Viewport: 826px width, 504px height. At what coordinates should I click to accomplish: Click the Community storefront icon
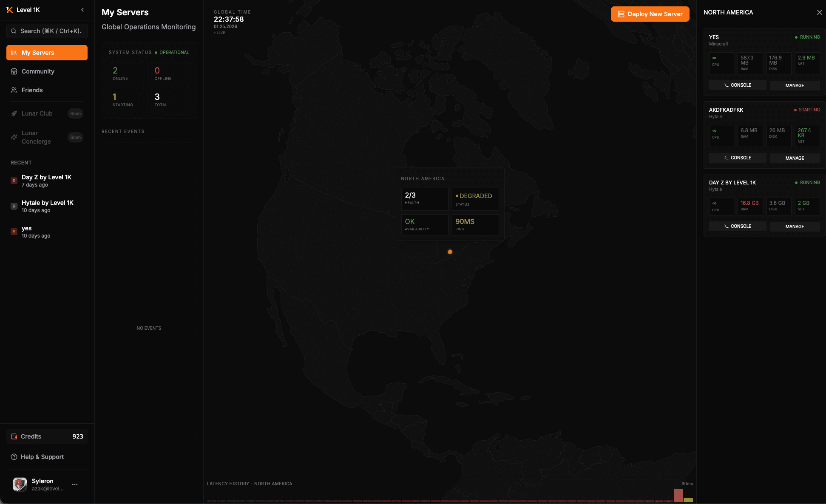click(x=14, y=71)
